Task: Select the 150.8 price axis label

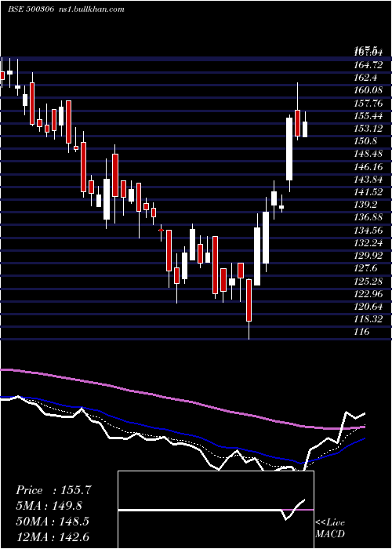Action: [x=365, y=141]
